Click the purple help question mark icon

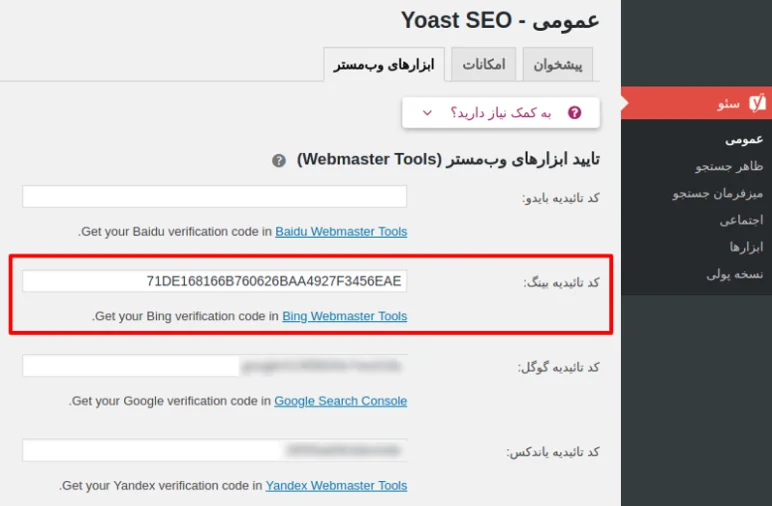[x=574, y=113]
